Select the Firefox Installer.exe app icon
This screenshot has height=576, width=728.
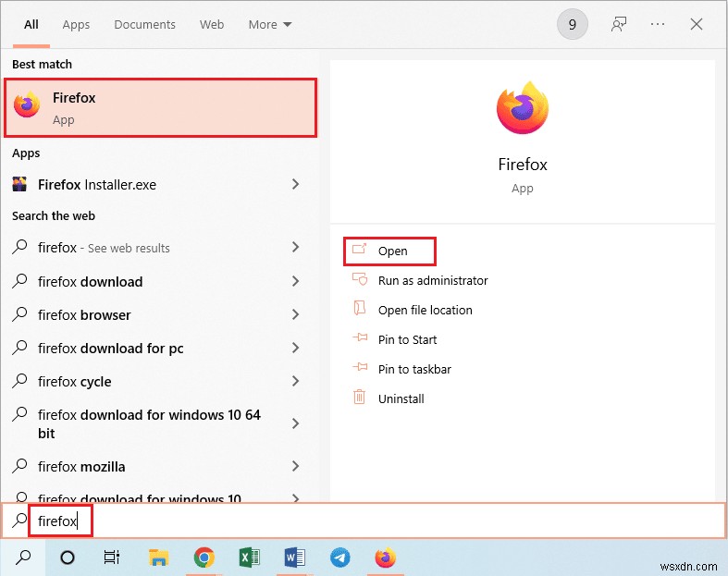click(19, 184)
